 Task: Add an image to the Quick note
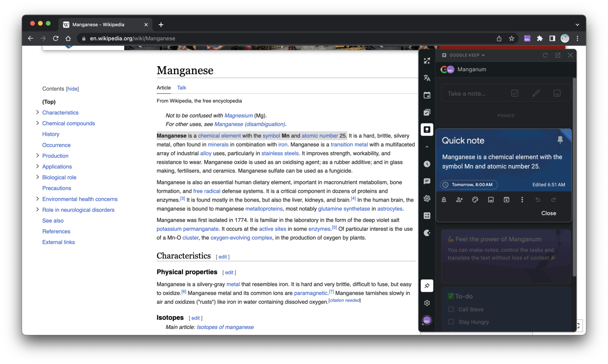point(491,199)
